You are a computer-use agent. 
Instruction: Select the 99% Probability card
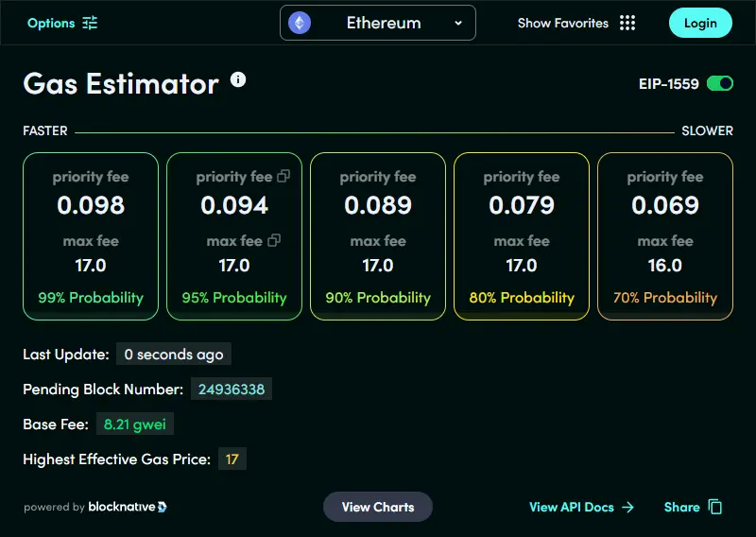pyautogui.click(x=91, y=236)
